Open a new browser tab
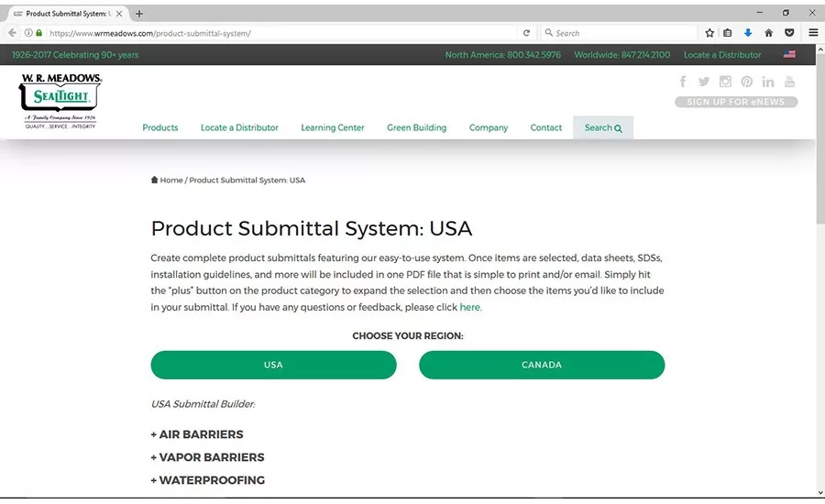This screenshot has height=504, width=825. coord(139,14)
